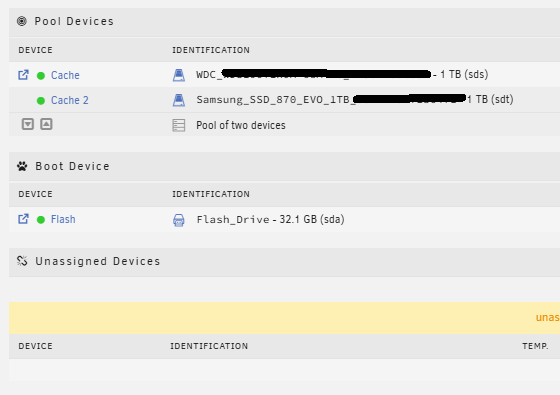Open the Cache device external link icon
560x395 pixels.
tap(23, 75)
